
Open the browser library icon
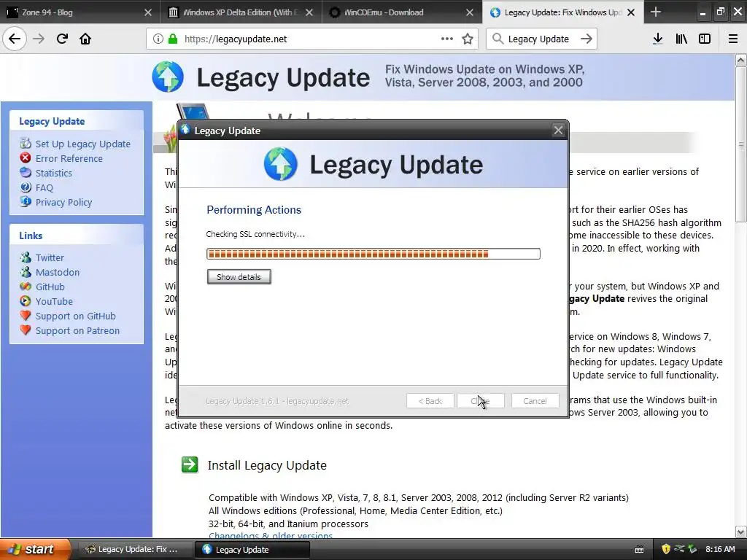click(681, 39)
